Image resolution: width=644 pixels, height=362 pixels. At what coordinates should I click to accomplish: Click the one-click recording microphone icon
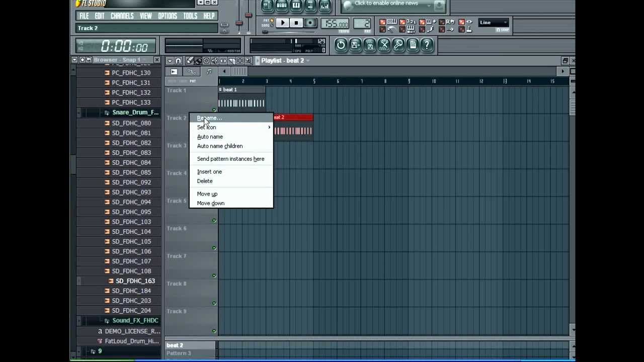tap(398, 45)
